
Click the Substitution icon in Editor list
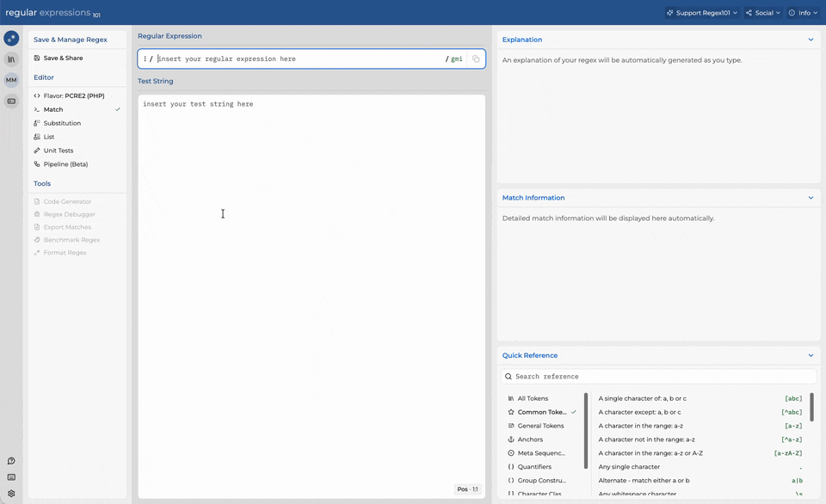[37, 123]
